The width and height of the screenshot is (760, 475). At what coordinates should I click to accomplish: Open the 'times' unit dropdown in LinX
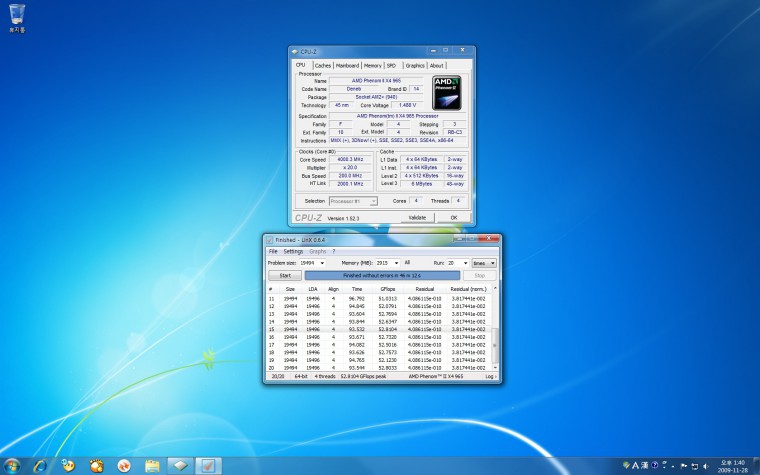484,263
